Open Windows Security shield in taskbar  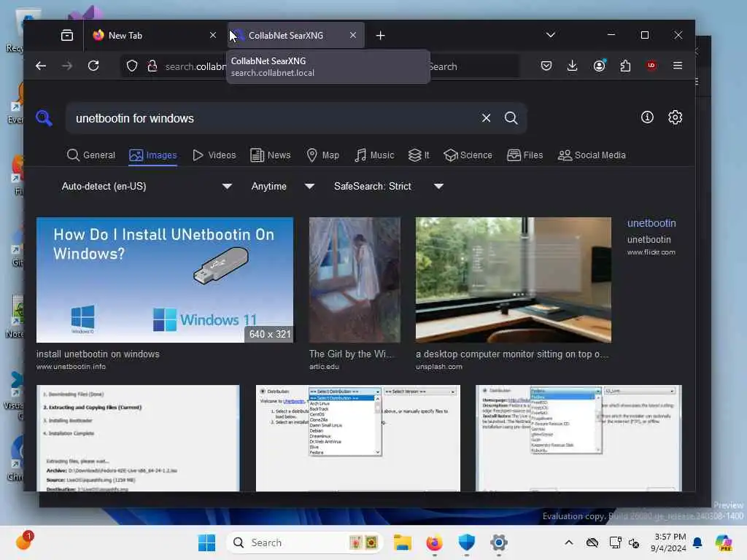(x=466, y=542)
